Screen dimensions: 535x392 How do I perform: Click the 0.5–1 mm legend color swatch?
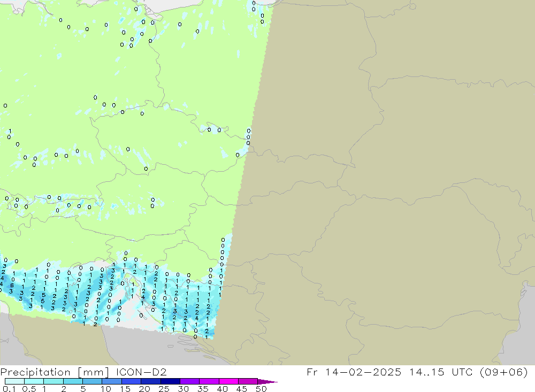click(34, 381)
